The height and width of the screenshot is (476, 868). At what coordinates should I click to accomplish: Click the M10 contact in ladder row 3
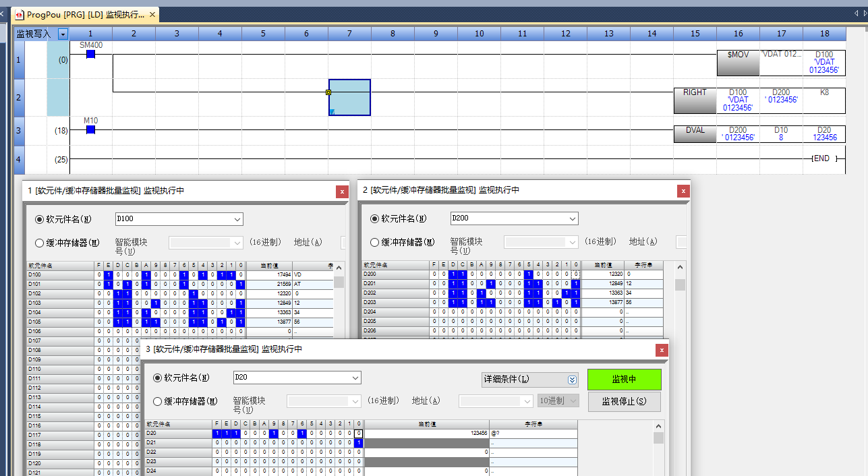[90, 129]
